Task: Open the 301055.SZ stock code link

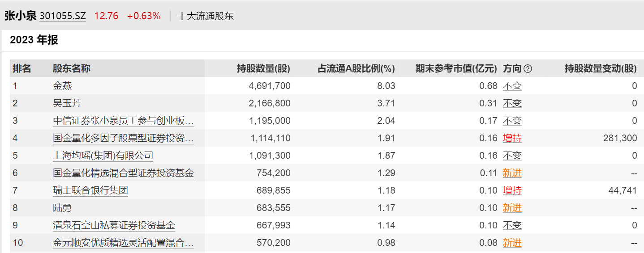Action: point(63,16)
